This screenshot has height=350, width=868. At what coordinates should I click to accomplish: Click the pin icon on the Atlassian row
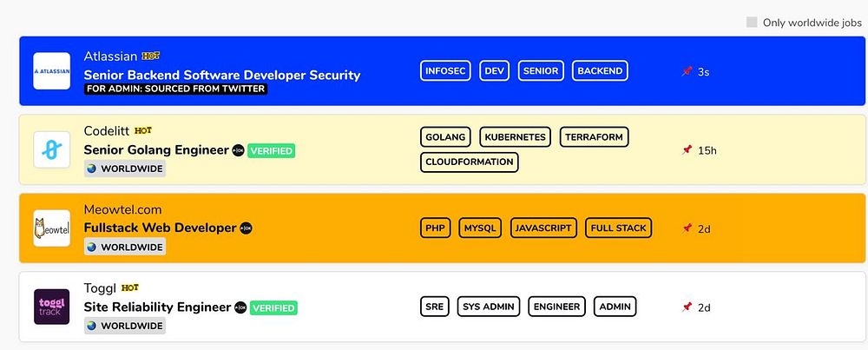(x=687, y=71)
